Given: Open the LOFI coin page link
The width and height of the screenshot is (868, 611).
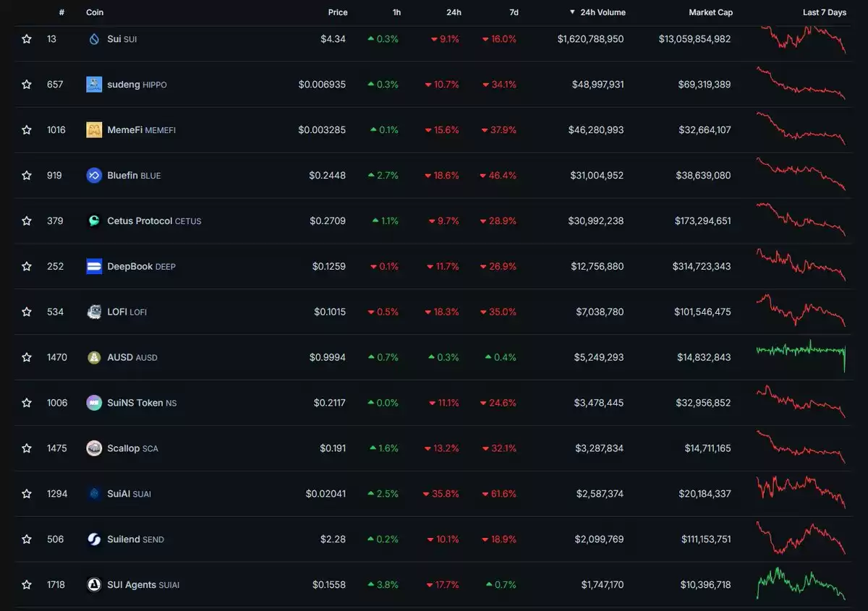Looking at the screenshot, I should tap(127, 312).
